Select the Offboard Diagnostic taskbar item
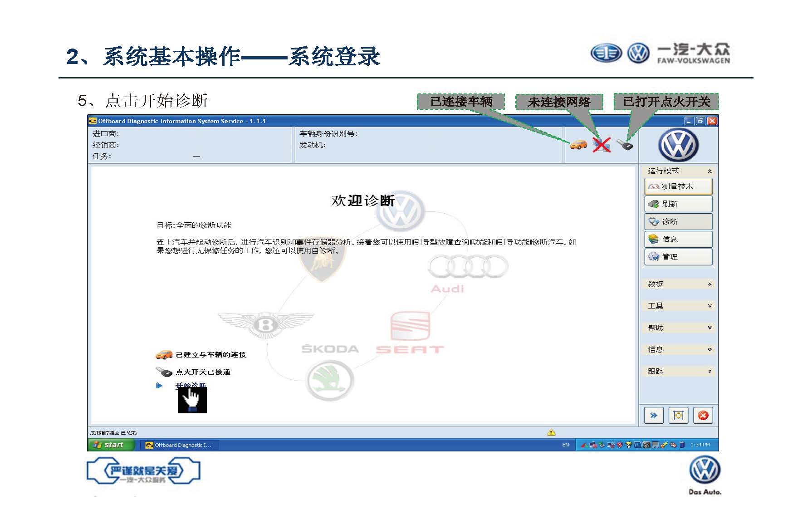Screen dimensions: 812x529 coord(179,445)
